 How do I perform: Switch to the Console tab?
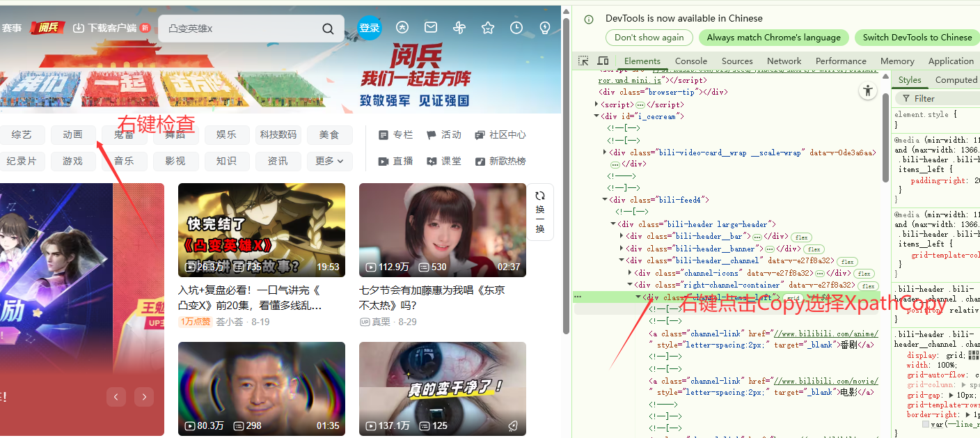pos(691,61)
